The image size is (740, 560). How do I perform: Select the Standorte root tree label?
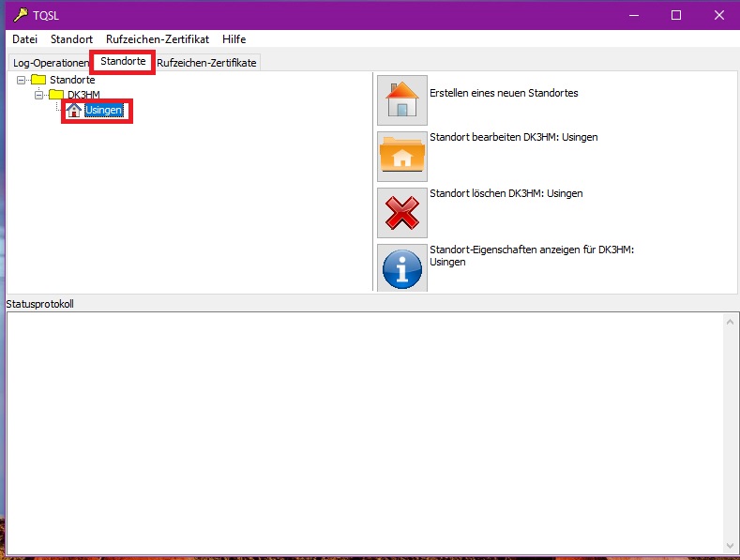[x=72, y=80]
